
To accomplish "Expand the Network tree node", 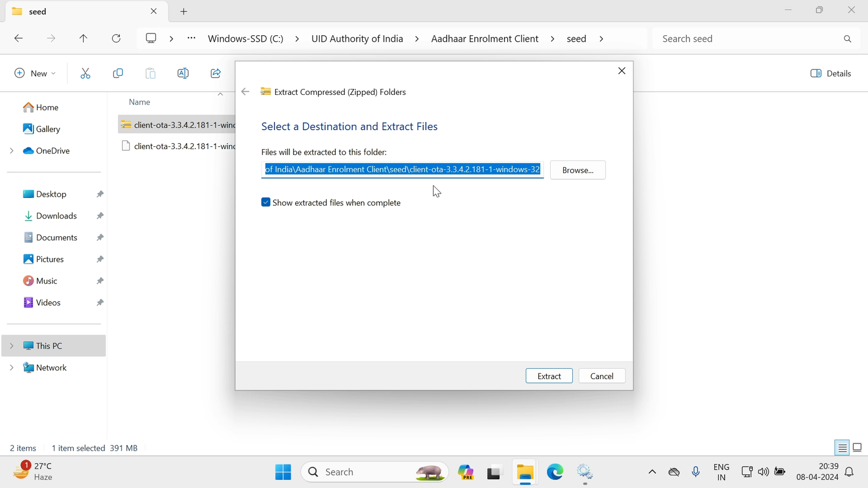I will 11,368.
